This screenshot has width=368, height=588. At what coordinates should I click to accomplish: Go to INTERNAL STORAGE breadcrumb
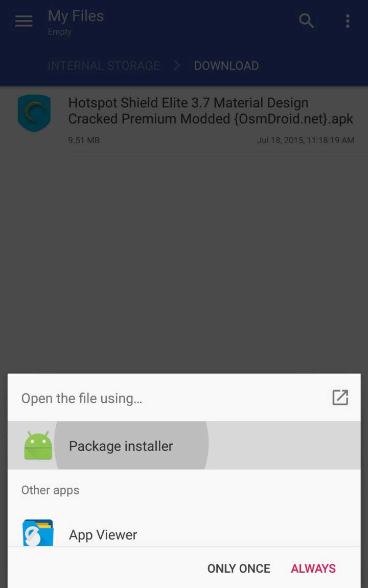[x=104, y=66]
